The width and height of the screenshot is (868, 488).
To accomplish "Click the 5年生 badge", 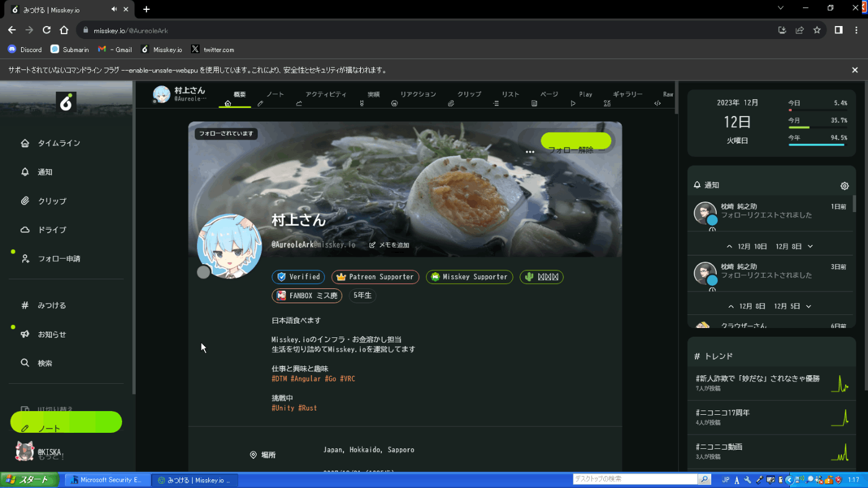I will [x=362, y=295].
